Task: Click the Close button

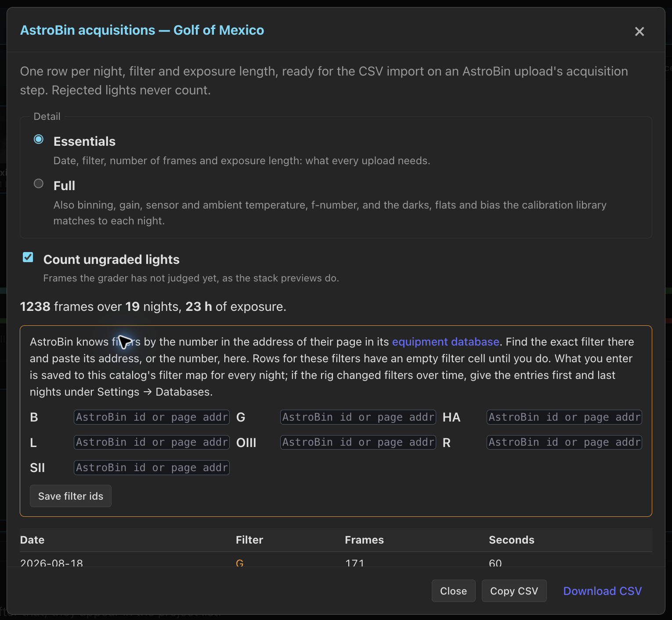Action: coord(453,591)
